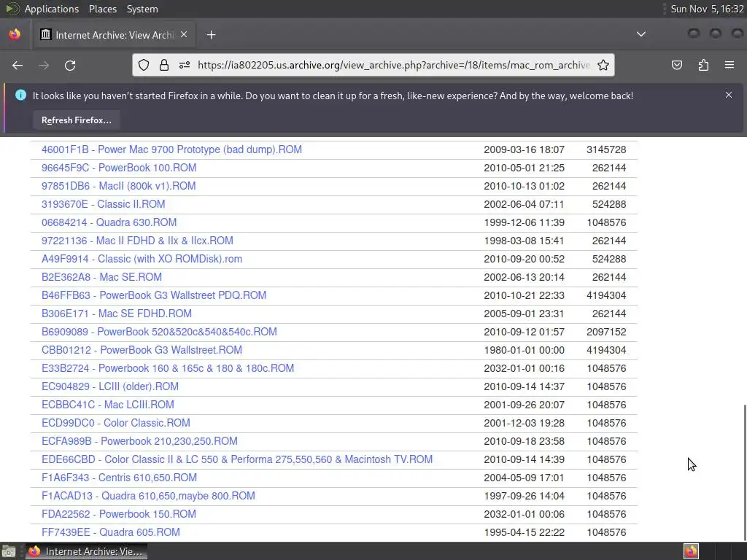Reload the page with the refresh icon
Image resolution: width=747 pixels, height=560 pixels.
click(70, 65)
